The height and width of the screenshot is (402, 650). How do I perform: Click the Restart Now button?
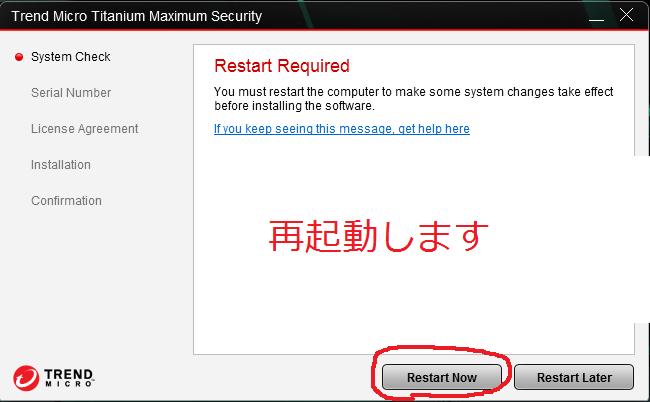pyautogui.click(x=441, y=377)
